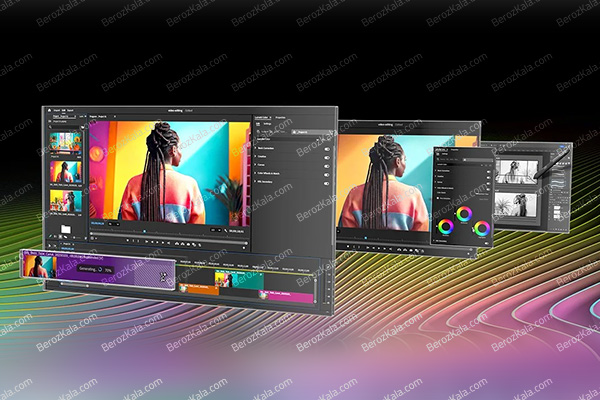Image resolution: width=600 pixels, height=400 pixels.
Task: Select the purple Generating clip in timeline
Action: pos(99,270)
